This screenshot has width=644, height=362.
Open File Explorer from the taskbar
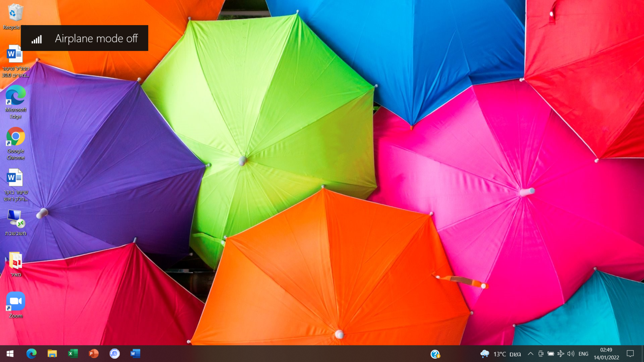52,354
